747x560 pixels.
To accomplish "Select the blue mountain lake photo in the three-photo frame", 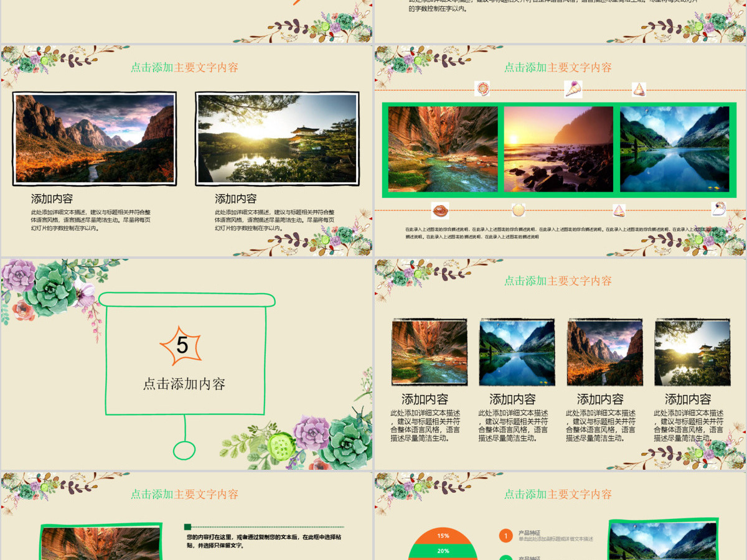I will pos(675,149).
